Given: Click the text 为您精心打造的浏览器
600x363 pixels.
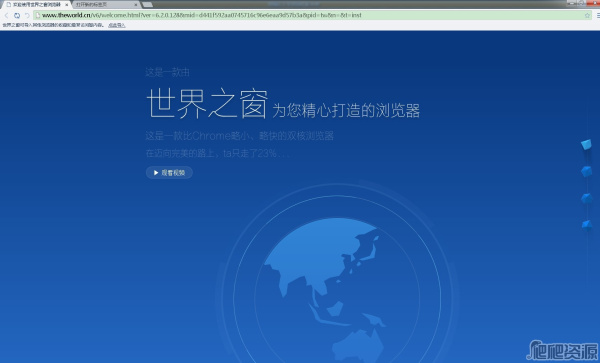Looking at the screenshot, I should coord(346,111).
